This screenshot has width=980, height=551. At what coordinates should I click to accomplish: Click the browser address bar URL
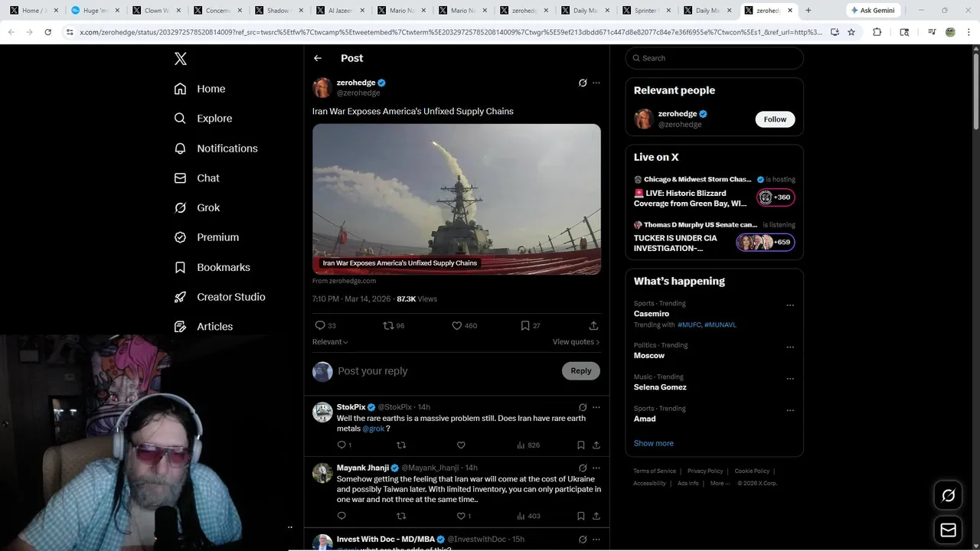click(450, 32)
